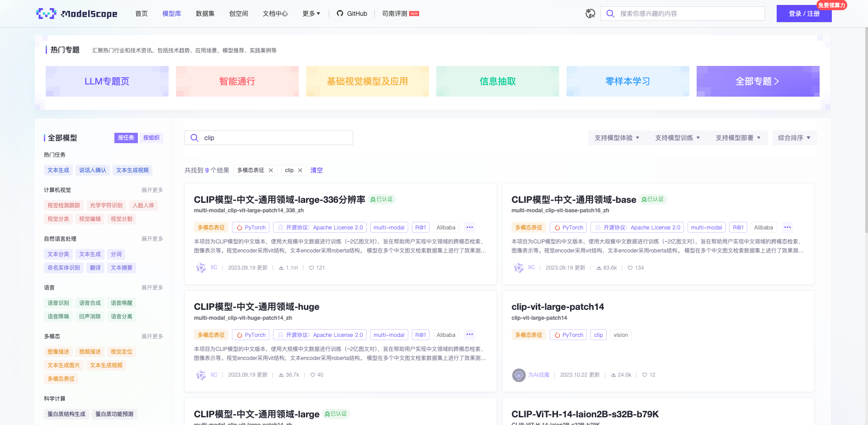Filter by 蛋白质结构生成 task
This screenshot has height=425, width=868.
[x=66, y=414]
